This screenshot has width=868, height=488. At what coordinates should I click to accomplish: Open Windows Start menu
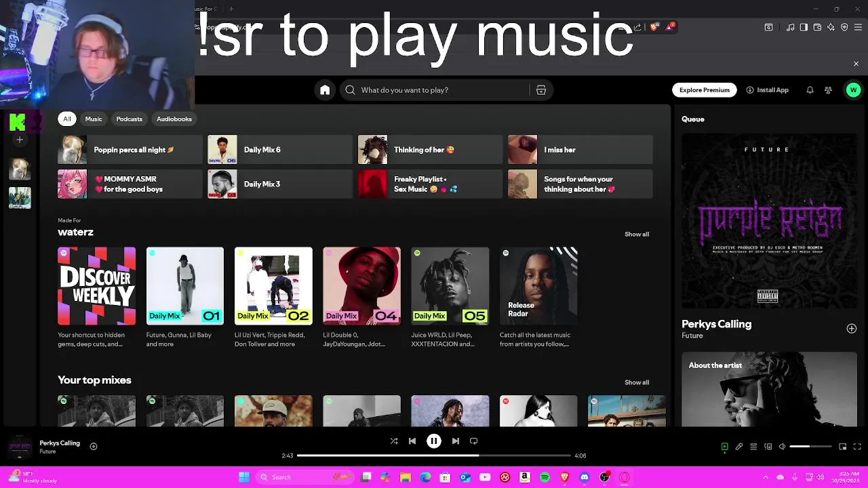(x=244, y=477)
